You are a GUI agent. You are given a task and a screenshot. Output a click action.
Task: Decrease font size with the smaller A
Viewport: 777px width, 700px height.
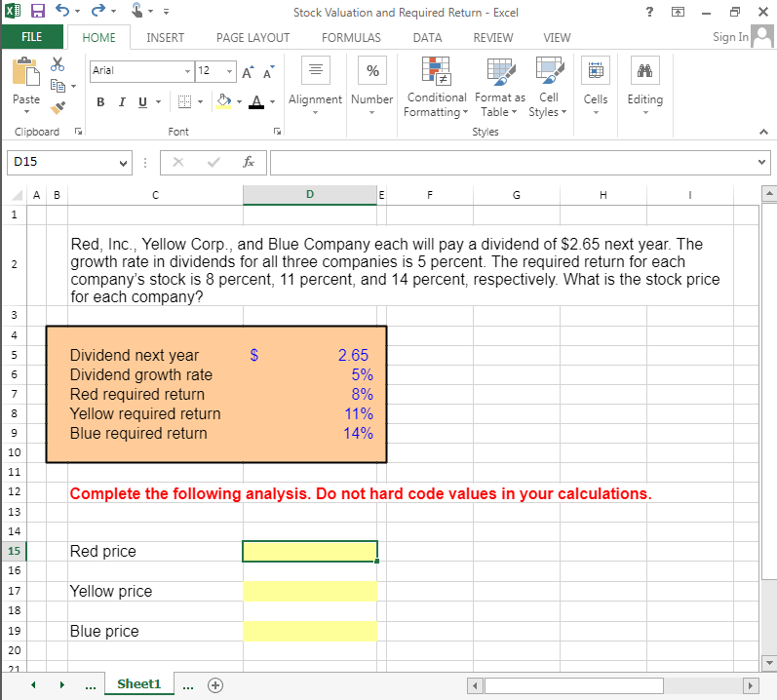(x=268, y=73)
